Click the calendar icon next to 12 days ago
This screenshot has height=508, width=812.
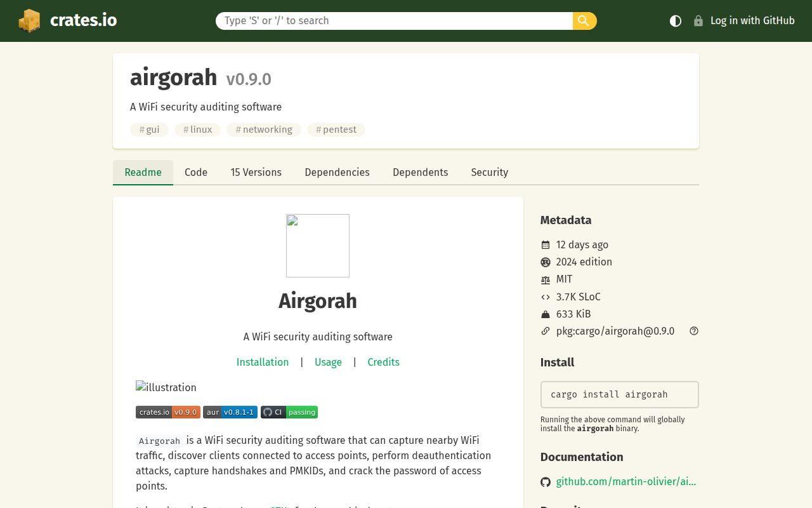tap(546, 245)
